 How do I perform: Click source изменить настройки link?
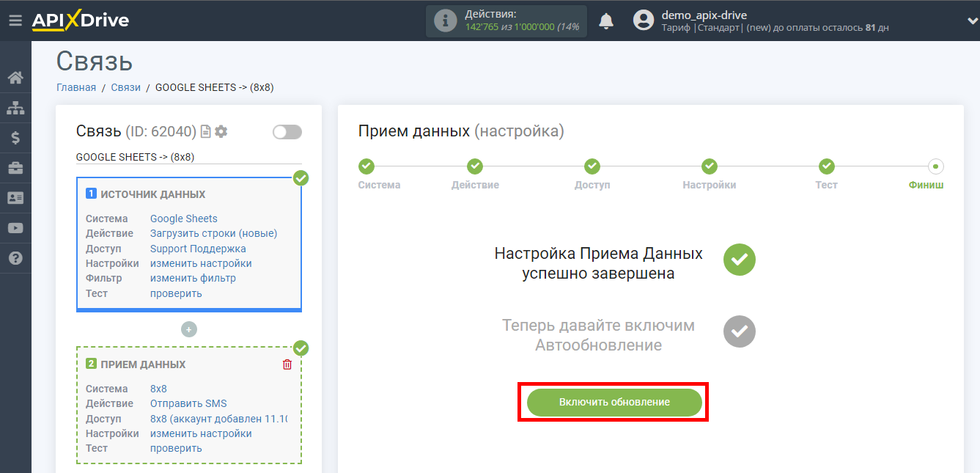[x=201, y=263]
